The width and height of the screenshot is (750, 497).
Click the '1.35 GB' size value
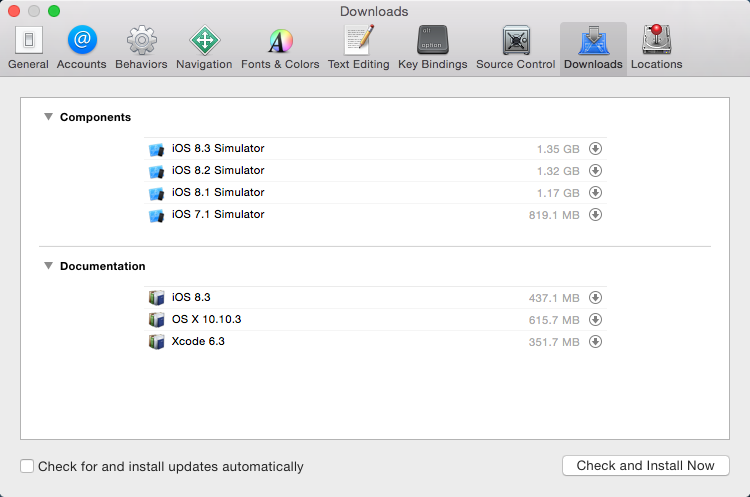coord(558,149)
